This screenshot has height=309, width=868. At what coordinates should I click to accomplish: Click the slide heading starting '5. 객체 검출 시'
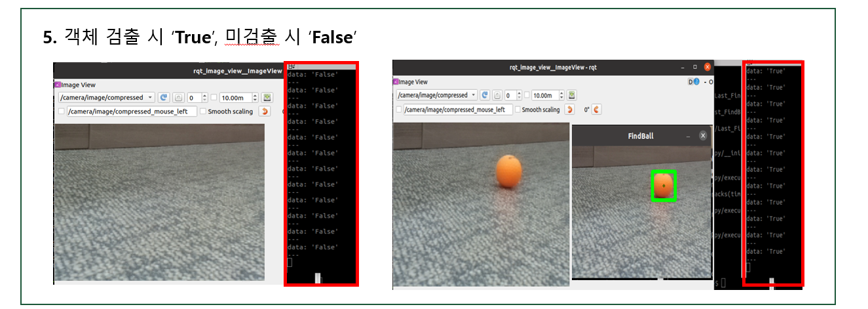199,37
